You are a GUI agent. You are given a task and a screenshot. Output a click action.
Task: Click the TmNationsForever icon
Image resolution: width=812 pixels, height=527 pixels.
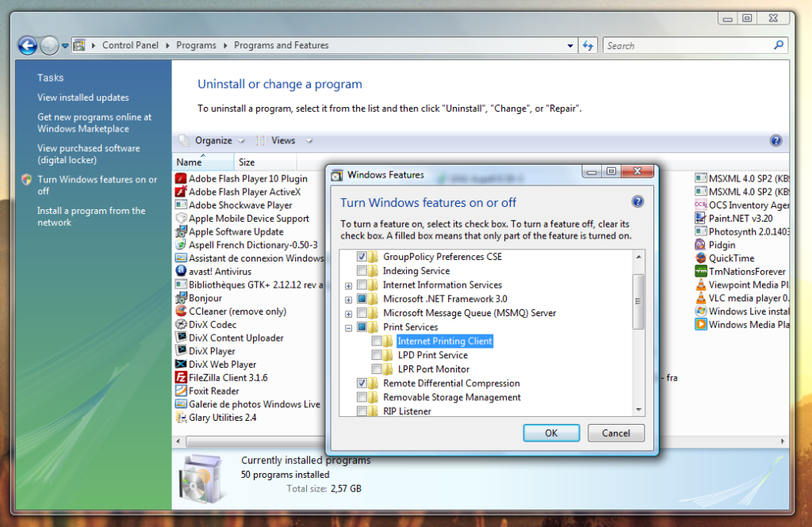(701, 271)
